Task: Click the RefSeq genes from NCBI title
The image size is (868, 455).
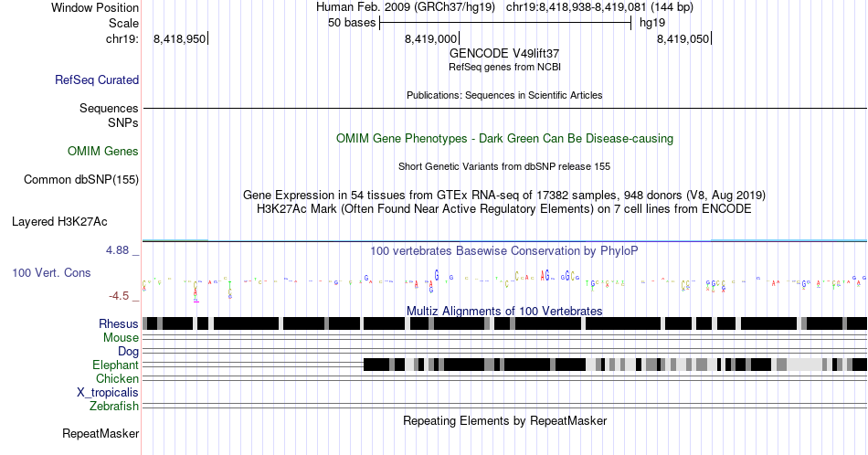Action: (x=504, y=67)
